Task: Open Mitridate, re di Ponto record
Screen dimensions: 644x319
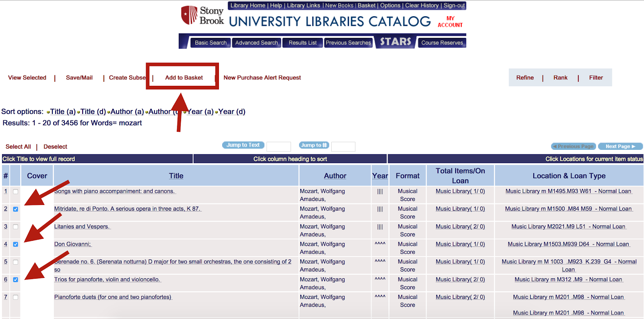Action: [x=128, y=209]
